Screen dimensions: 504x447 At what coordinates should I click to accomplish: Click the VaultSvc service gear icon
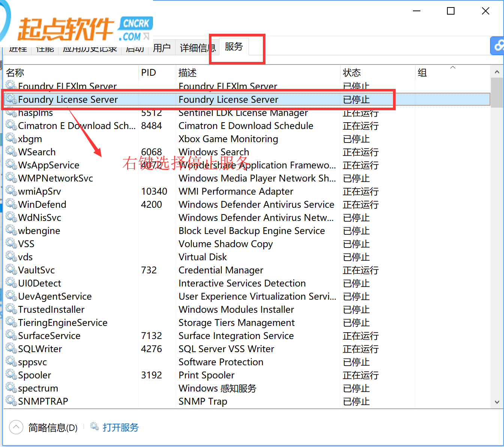(11, 270)
